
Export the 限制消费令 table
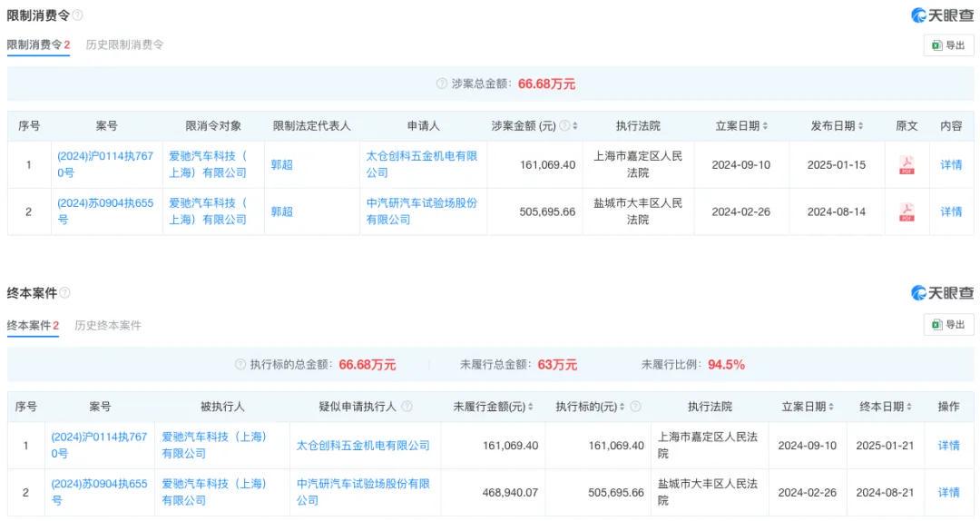(948, 45)
